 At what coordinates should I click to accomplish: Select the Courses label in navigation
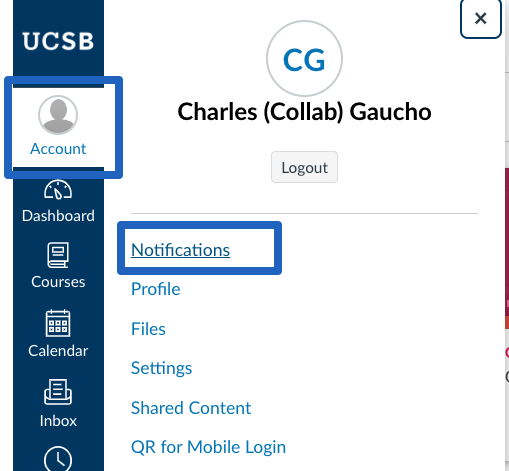[x=58, y=282]
